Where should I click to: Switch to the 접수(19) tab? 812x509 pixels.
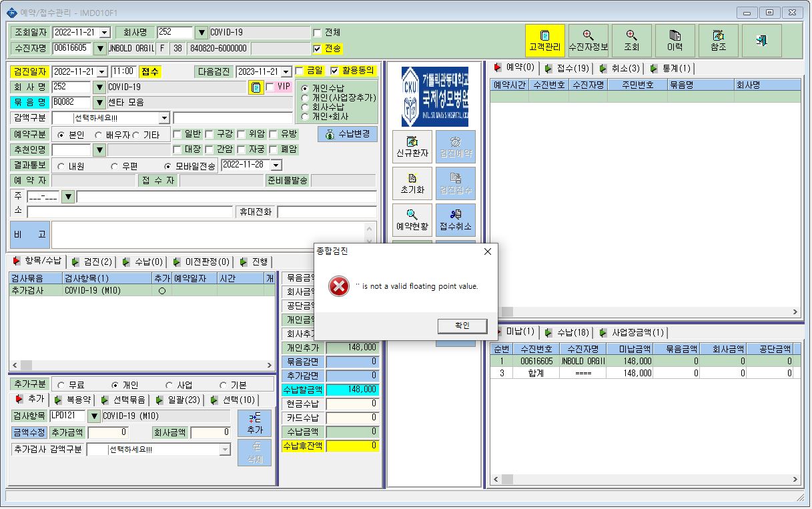(567, 68)
